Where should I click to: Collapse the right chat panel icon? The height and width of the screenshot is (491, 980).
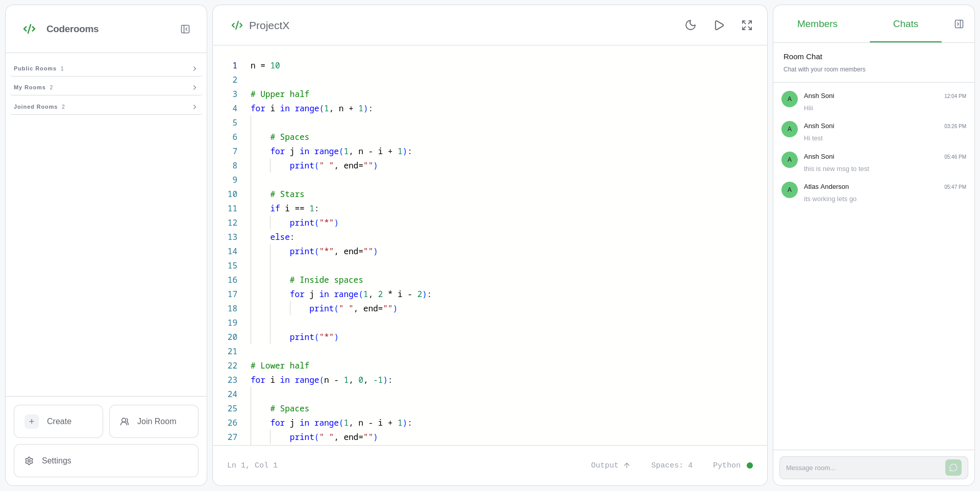coord(959,24)
